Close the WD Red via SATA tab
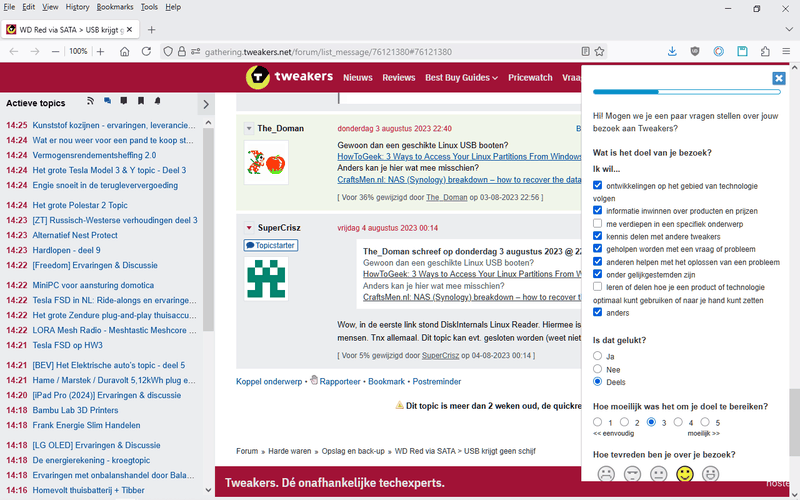The image size is (800, 500). pos(130,30)
